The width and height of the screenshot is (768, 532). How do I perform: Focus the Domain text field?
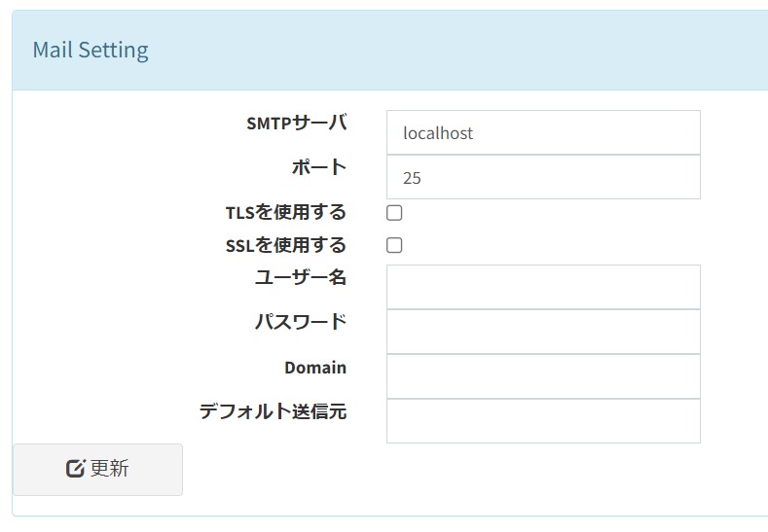pyautogui.click(x=543, y=376)
